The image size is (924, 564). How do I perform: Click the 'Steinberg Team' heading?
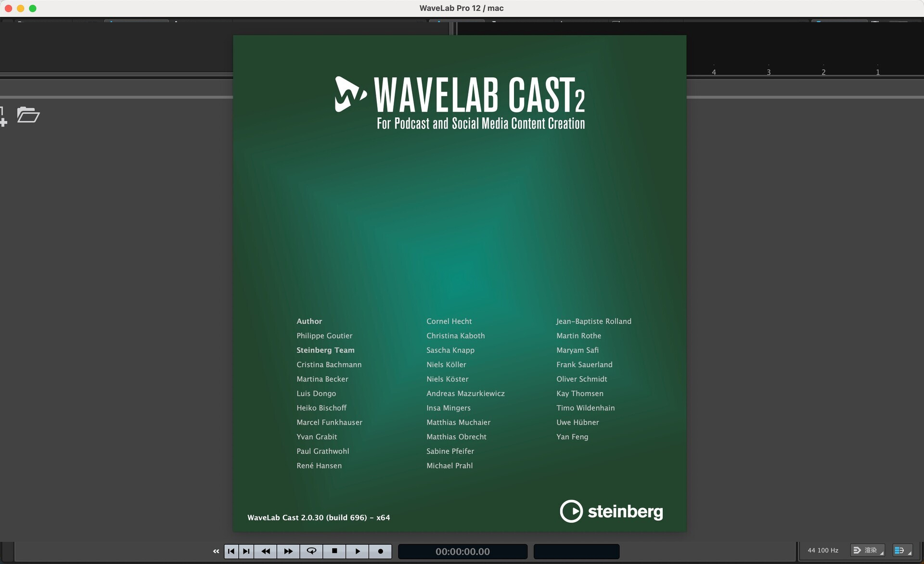(x=325, y=350)
